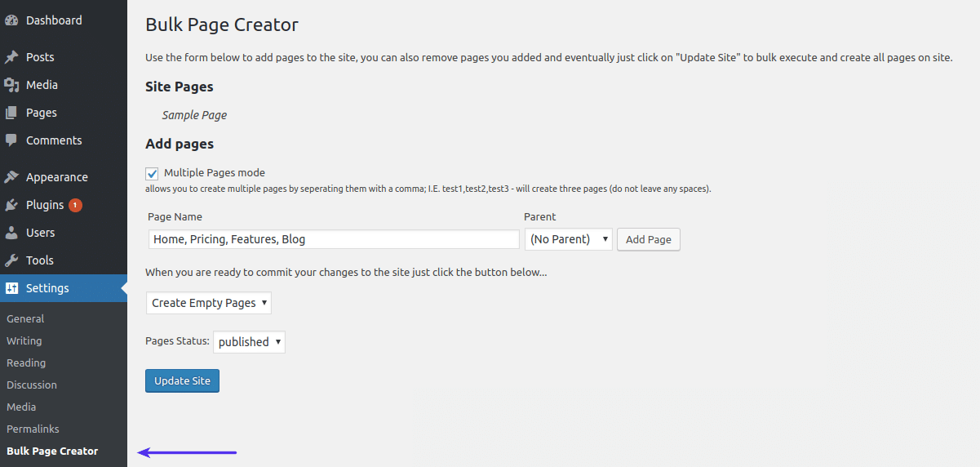Expand the Create Empty Pages dropdown
The height and width of the screenshot is (467, 980).
[x=209, y=303]
